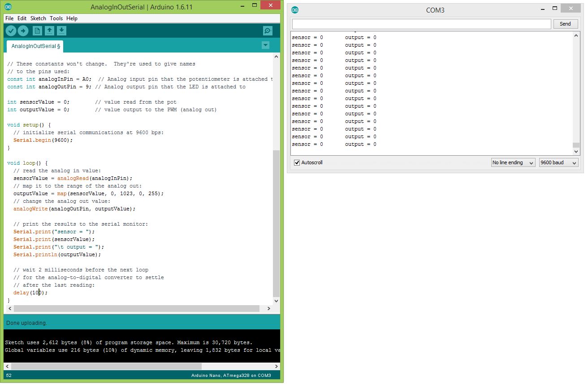This screenshot has width=588, height=385.
Task: Click the code editor vertical scrollbar thumb
Action: pyautogui.click(x=276, y=223)
